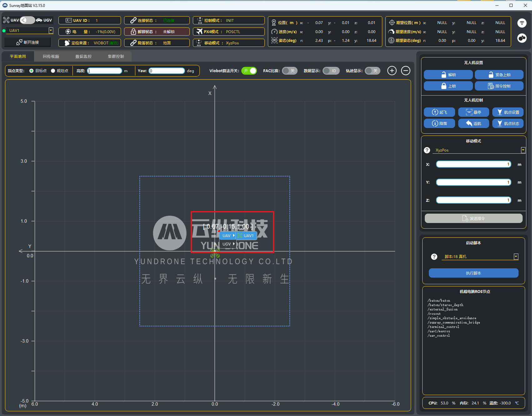Image resolution: width=532 pixels, height=416 pixels.
Task: Click the lock icon next to 解锁状态
Action: (x=133, y=32)
